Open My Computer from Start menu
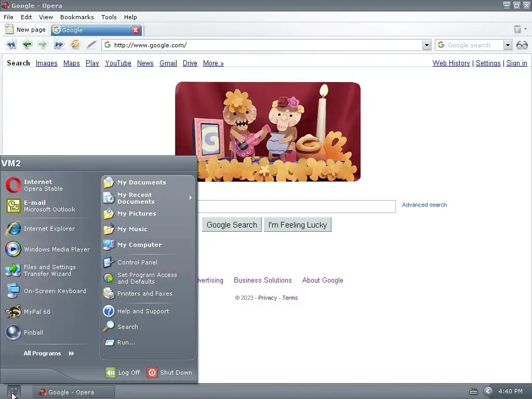The height and width of the screenshot is (399, 532). 148,245
